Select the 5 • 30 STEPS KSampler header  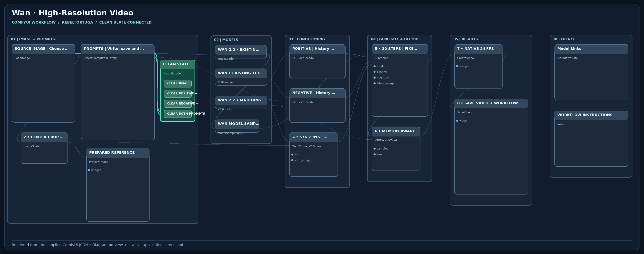pyautogui.click(x=400, y=49)
